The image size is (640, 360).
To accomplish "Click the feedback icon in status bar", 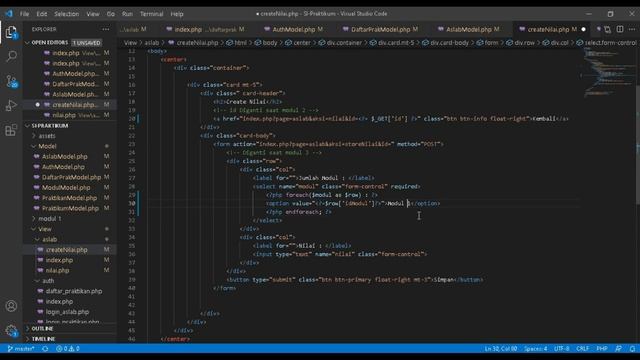I will click(618, 349).
